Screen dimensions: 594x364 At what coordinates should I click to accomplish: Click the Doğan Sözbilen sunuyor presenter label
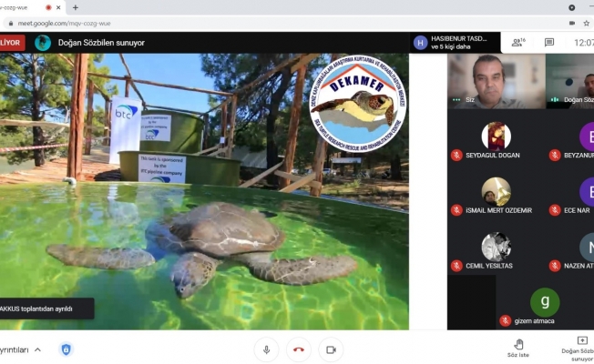pos(101,42)
